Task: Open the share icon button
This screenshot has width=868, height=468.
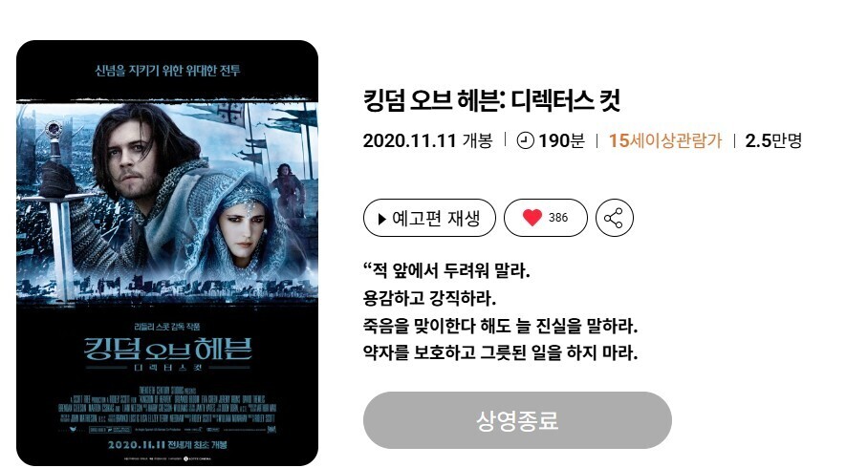Action: [614, 218]
